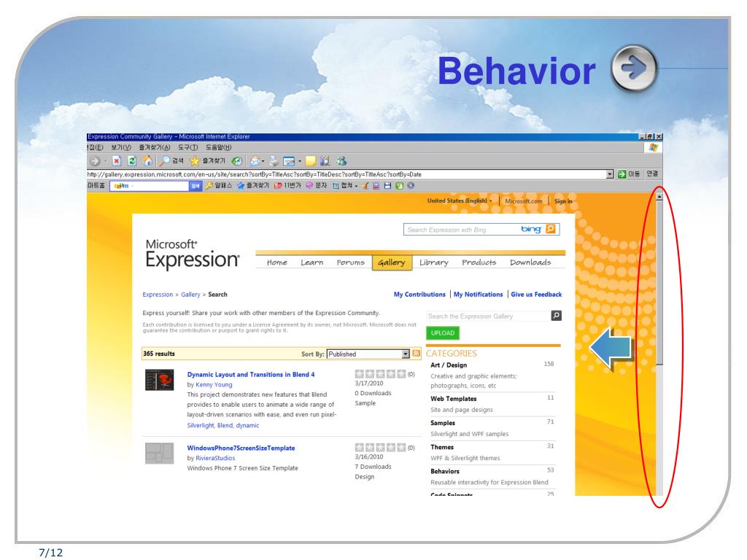The width and height of the screenshot is (747, 560).
Task: Click the History globe icon
Action: [237, 161]
